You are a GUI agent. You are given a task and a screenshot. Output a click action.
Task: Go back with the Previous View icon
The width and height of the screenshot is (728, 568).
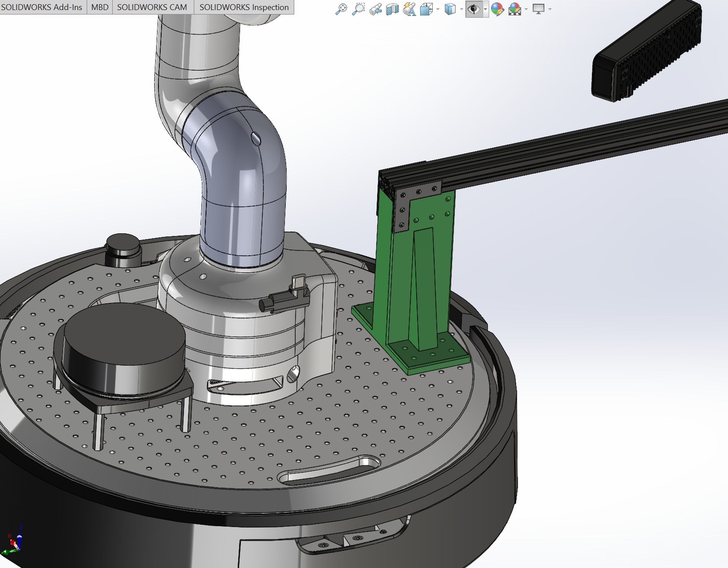(376, 9)
